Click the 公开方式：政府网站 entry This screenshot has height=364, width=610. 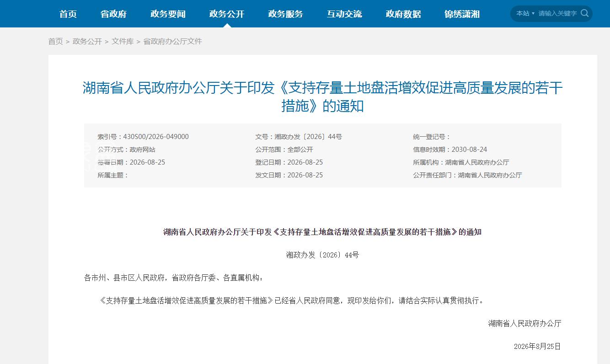click(126, 150)
